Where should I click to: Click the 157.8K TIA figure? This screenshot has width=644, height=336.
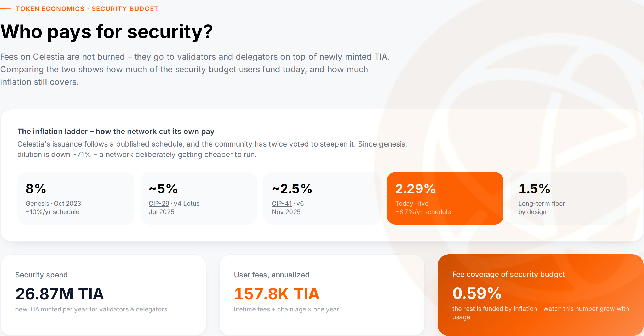coord(277,294)
